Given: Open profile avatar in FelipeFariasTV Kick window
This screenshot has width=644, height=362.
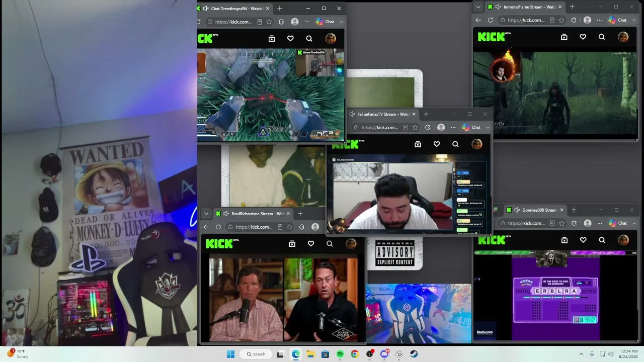Looking at the screenshot, I should click(x=476, y=144).
